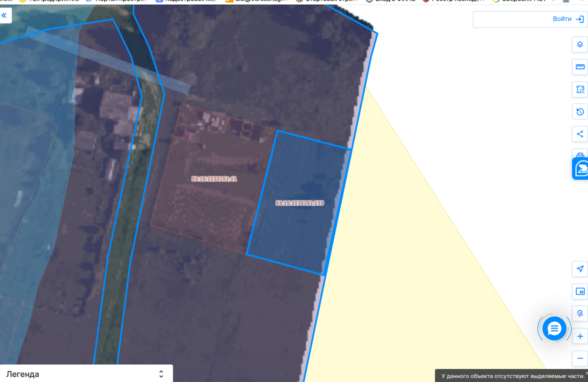Toggle the overview mini-map icon

[580, 291]
